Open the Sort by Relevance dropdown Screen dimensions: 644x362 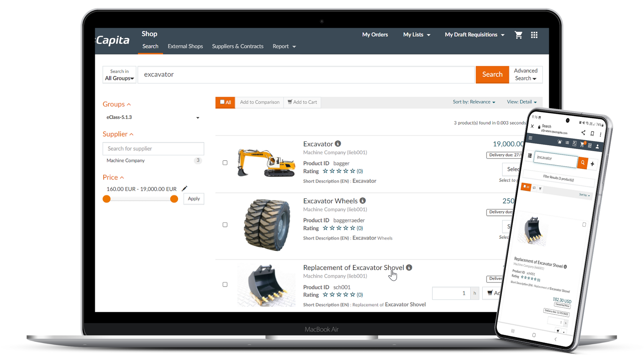pyautogui.click(x=474, y=102)
